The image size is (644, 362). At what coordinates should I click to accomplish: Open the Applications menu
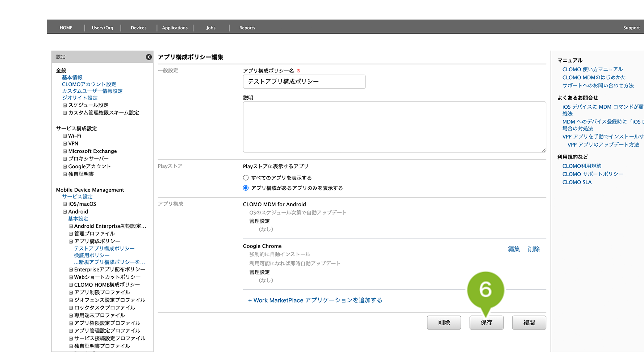(x=175, y=28)
